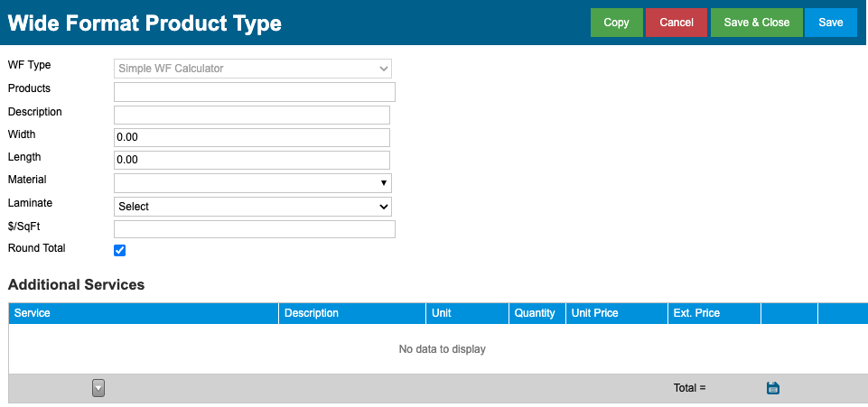The width and height of the screenshot is (868, 407).
Task: Click the Save & Close button
Action: (757, 23)
